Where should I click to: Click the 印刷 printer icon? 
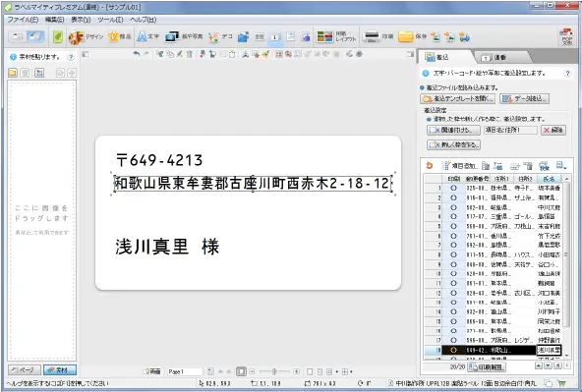click(x=372, y=36)
